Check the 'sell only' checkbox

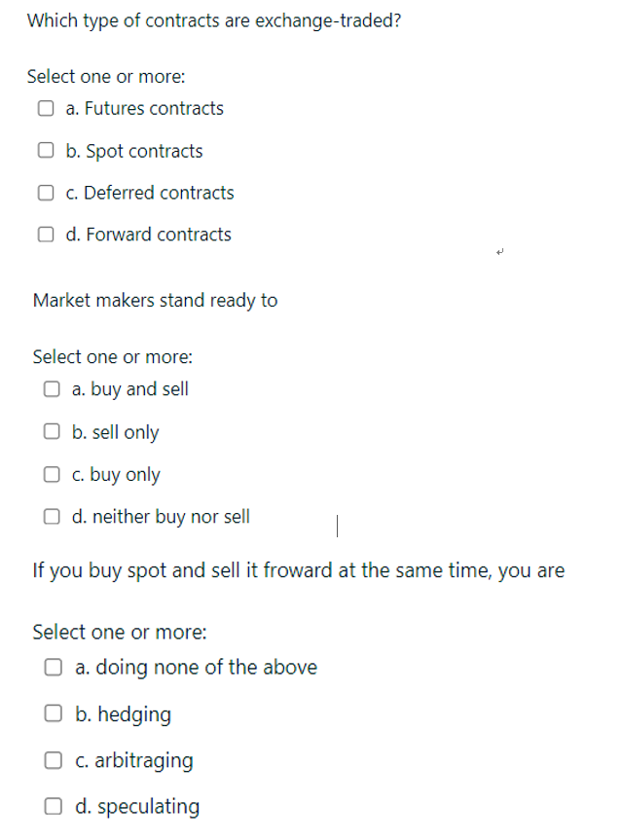(52, 430)
